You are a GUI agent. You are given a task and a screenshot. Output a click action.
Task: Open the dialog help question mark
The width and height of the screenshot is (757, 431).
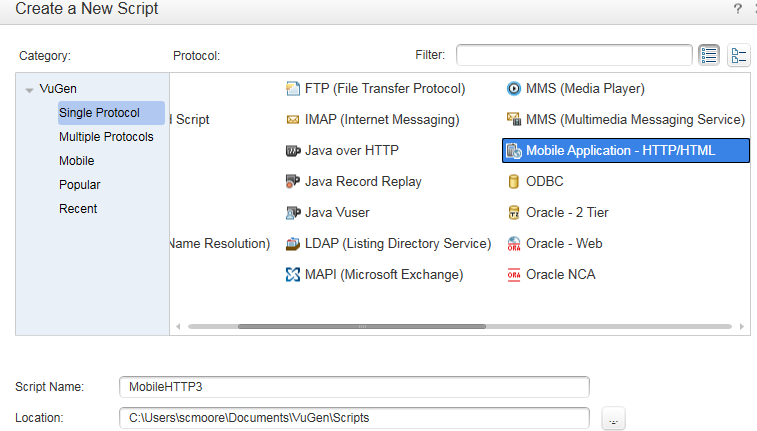click(x=738, y=9)
